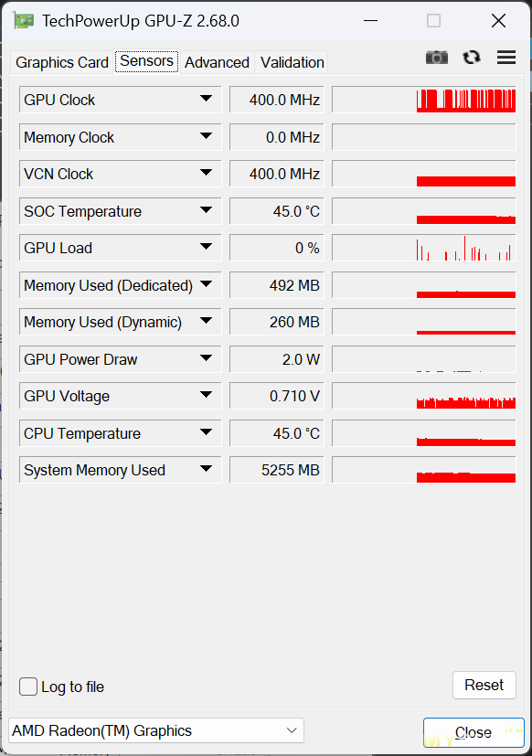Open the SOC Temperature dropdown arrow
The width and height of the screenshot is (532, 756).
point(206,210)
